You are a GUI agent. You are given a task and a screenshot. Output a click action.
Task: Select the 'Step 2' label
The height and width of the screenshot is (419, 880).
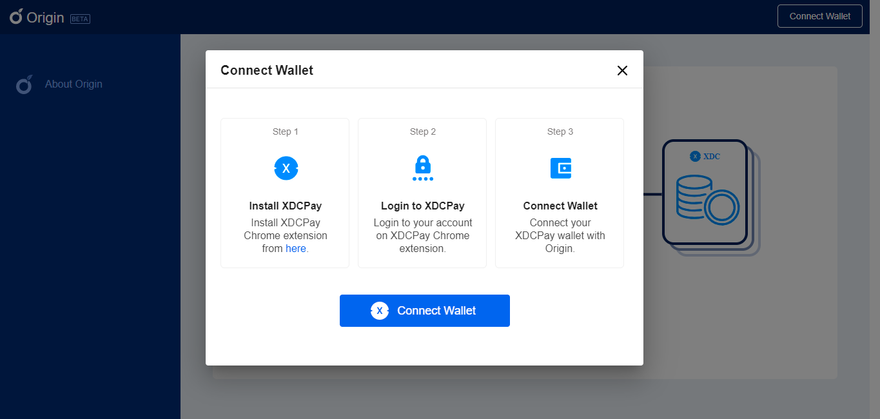(422, 131)
